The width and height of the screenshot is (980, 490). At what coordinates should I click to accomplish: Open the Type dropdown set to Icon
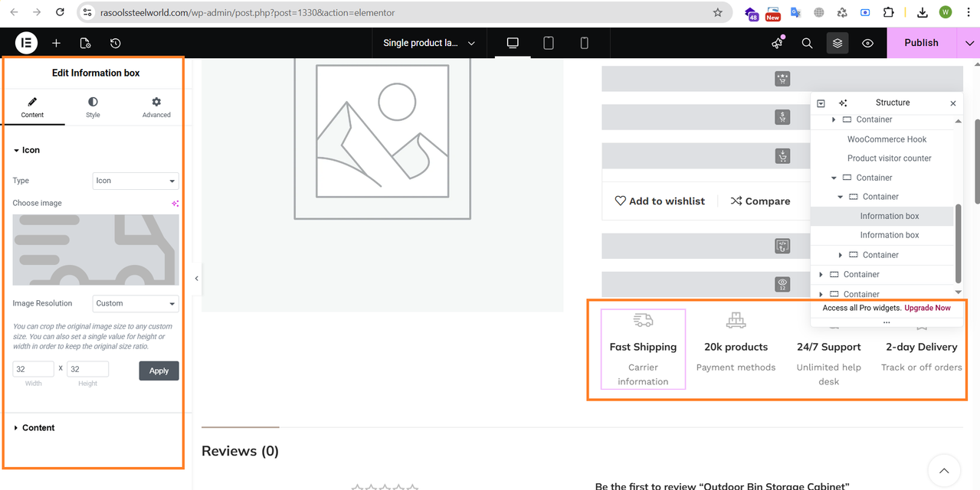(136, 181)
